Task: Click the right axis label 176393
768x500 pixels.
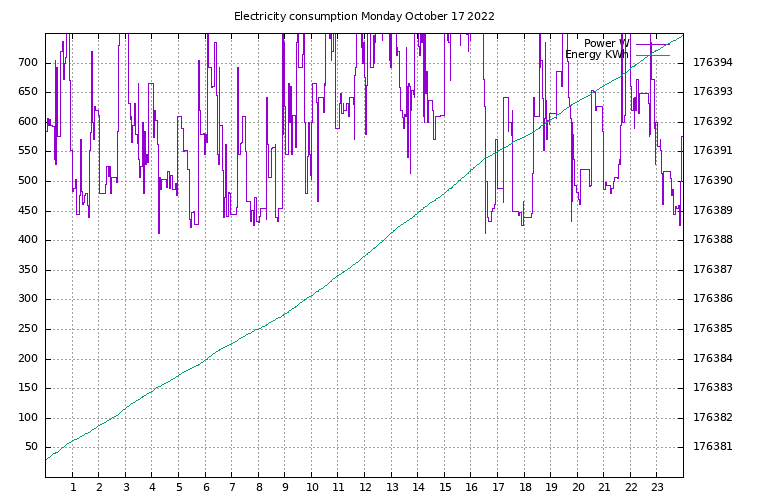Action: [x=713, y=92]
